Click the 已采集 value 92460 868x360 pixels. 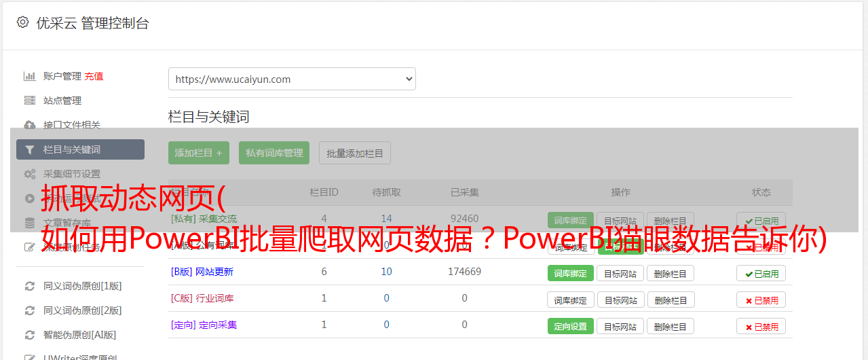465,219
